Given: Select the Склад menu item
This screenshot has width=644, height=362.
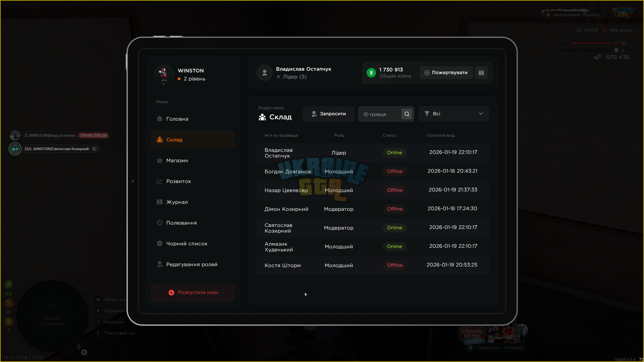Looking at the screenshot, I should click(x=193, y=140).
